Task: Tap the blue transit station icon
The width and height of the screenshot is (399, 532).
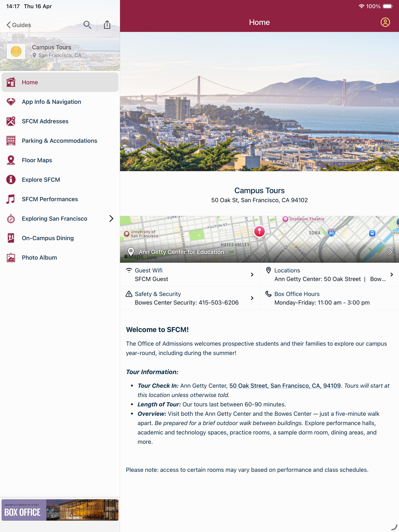Action: coord(372,233)
